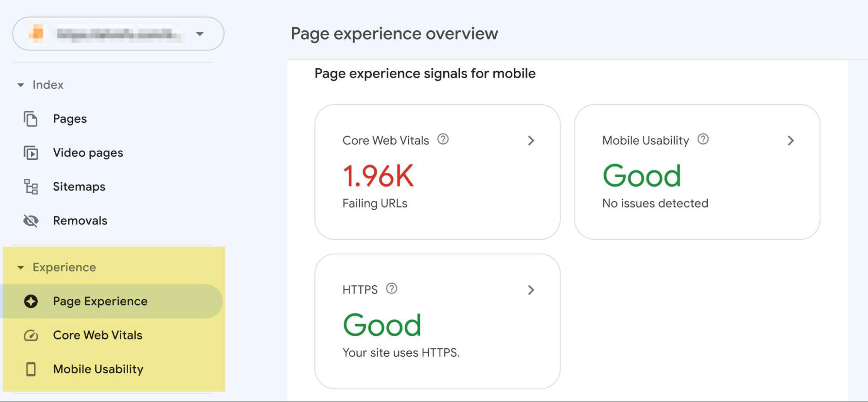Image resolution: width=868 pixels, height=402 pixels.
Task: Open the property selector dropdown
Action: tap(200, 34)
